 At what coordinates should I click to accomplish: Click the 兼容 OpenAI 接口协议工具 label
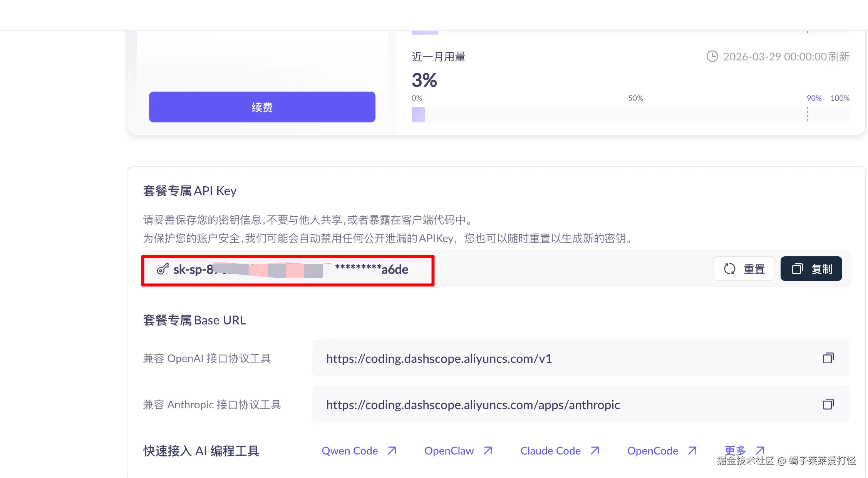[207, 359]
